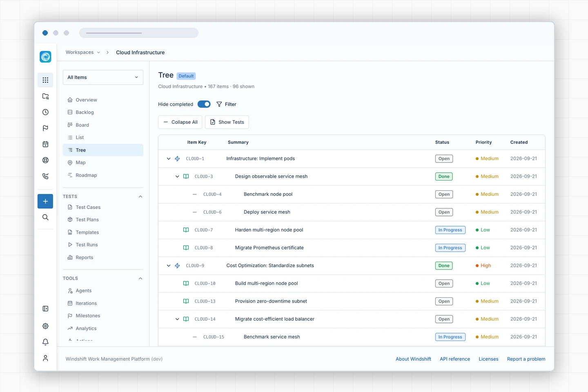Viewport: 588px width, 392px height.
Task: Open the calendar icon in left rail
Action: 45,144
